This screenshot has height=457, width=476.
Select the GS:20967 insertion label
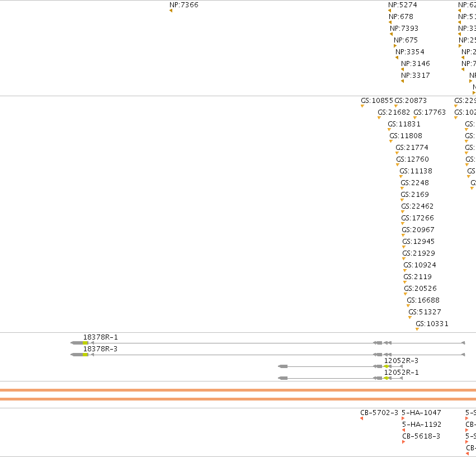418,229
